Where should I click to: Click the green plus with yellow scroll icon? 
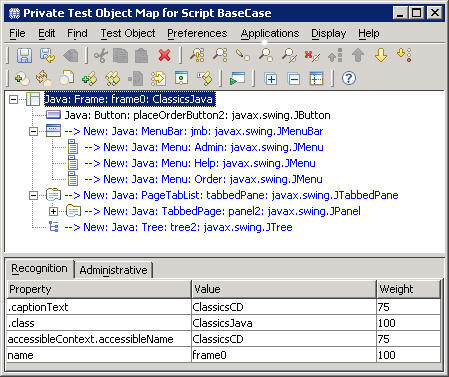coord(89,79)
